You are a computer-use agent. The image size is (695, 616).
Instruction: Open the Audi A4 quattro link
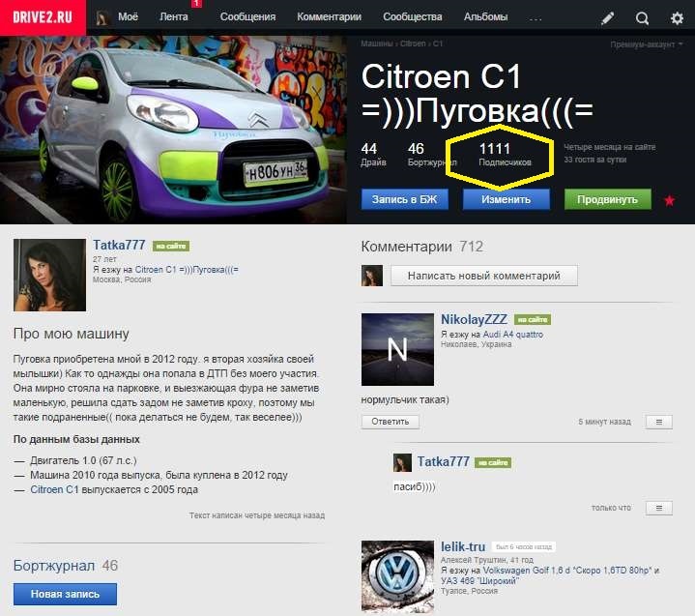513,335
